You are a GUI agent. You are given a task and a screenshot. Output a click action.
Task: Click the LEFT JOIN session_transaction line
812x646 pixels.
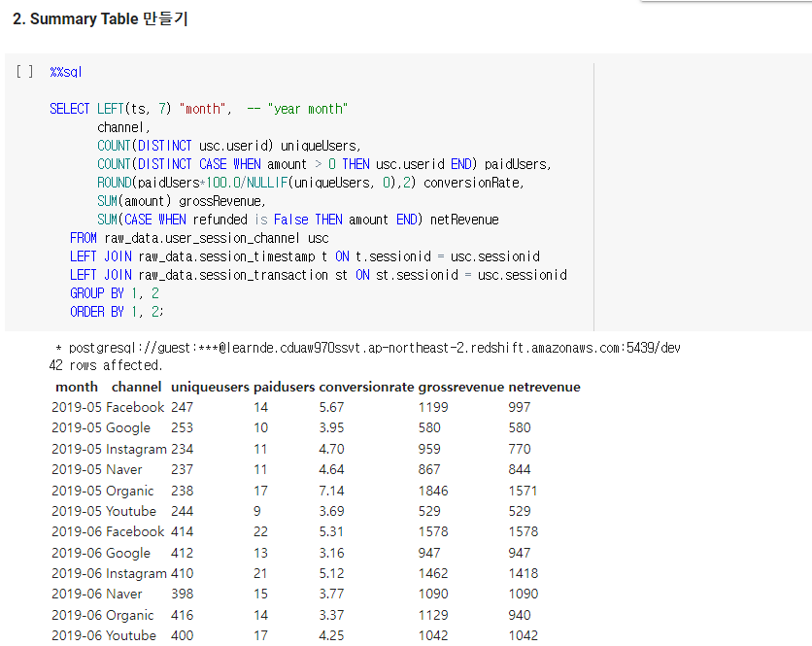319,275
